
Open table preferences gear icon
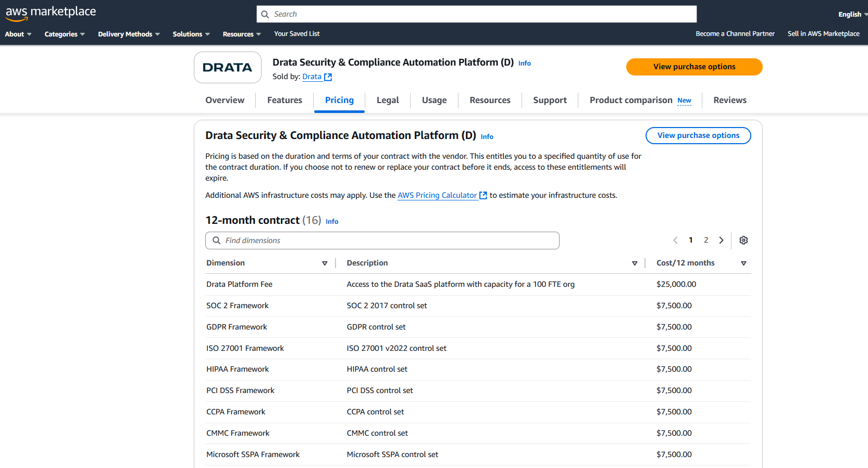point(743,240)
